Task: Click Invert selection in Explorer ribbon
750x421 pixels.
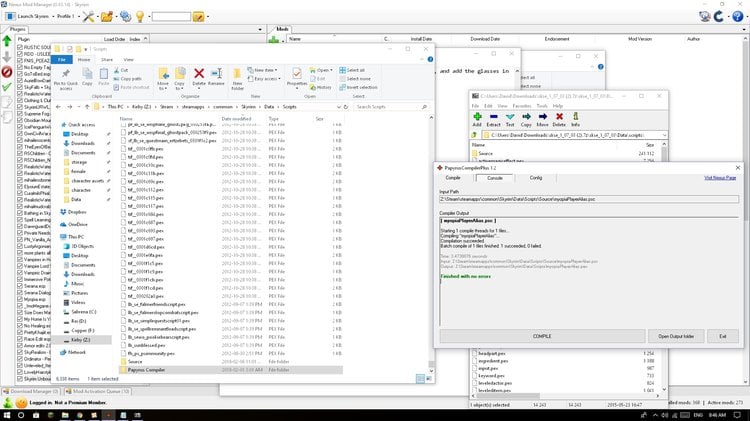Action: (x=358, y=87)
